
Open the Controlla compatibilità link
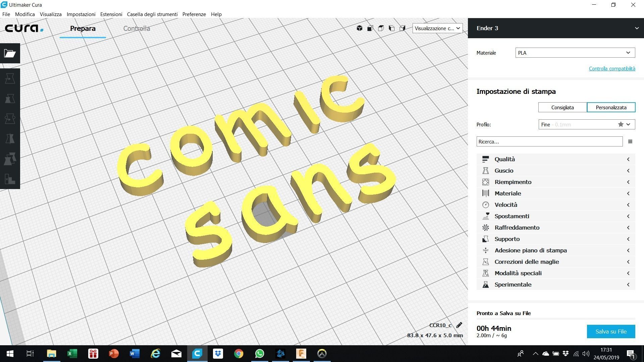[612, 69]
